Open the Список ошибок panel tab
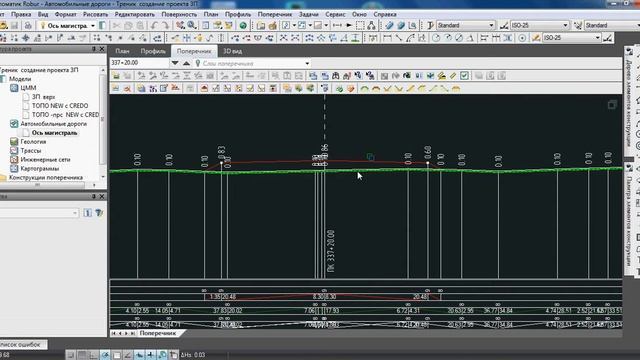640x360 pixels. point(22,344)
